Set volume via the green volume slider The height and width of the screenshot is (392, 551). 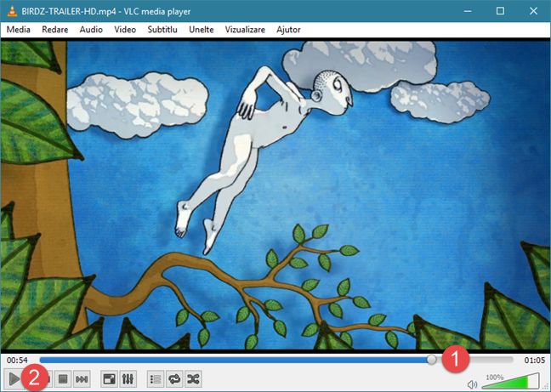[x=510, y=381]
